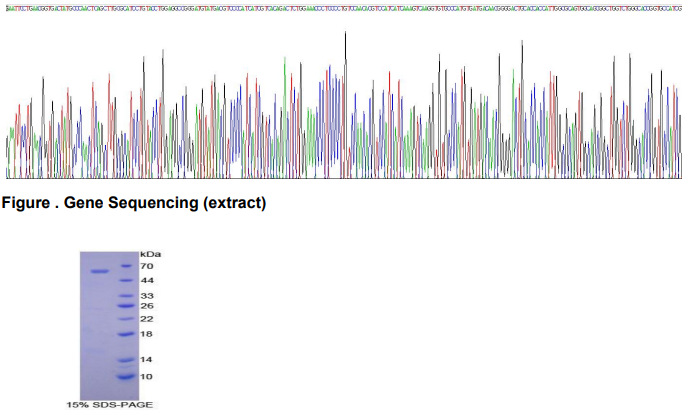Click the sample protein band in left lane
The width and height of the screenshot is (693, 414).
click(x=98, y=271)
